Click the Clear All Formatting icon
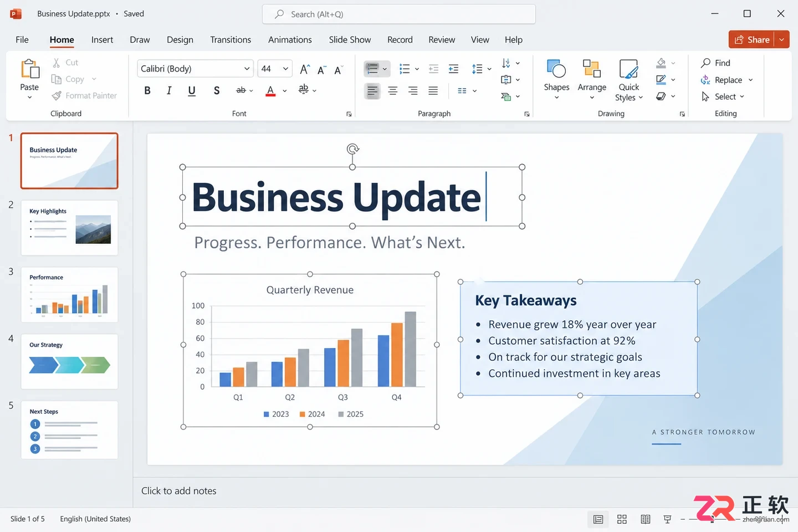The image size is (798, 532). 337,69
